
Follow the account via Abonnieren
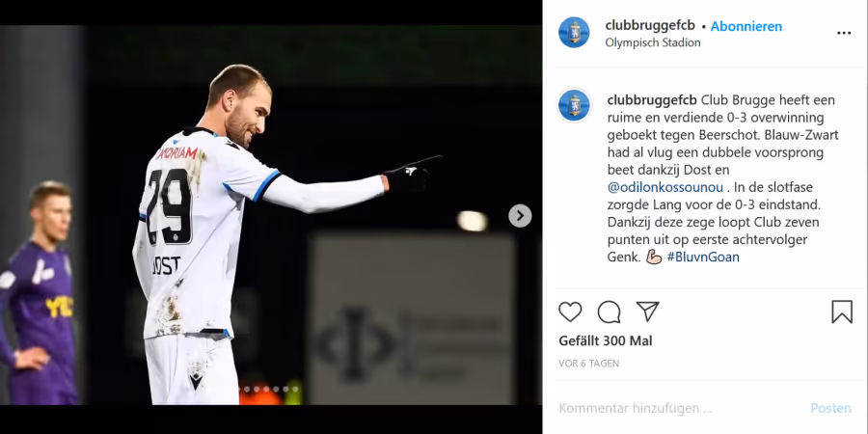[x=746, y=26]
